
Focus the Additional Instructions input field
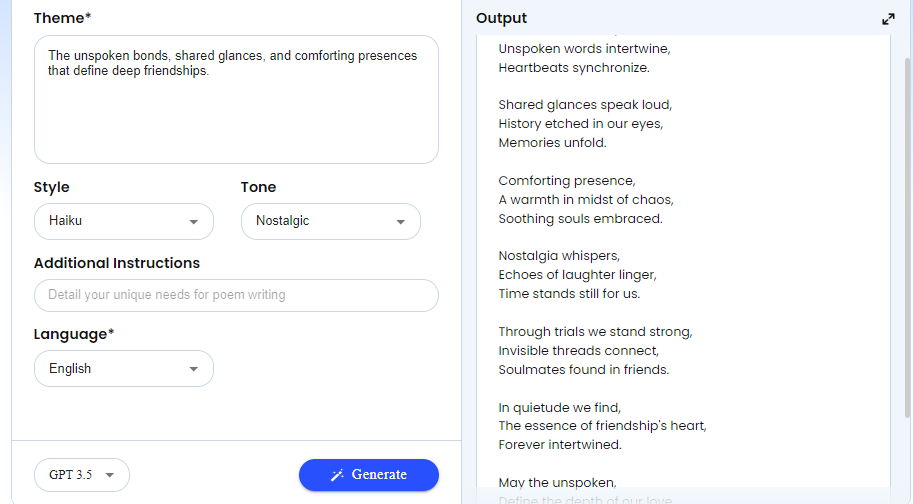point(236,295)
